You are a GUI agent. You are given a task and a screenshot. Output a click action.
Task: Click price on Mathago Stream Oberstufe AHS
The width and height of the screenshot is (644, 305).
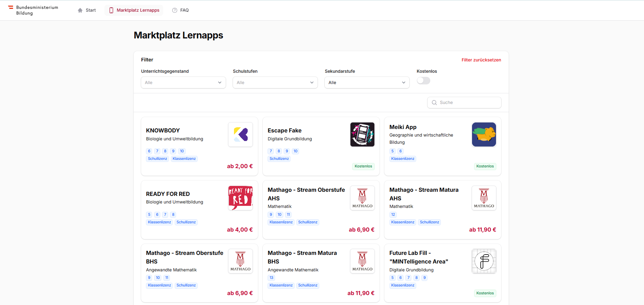click(361, 230)
